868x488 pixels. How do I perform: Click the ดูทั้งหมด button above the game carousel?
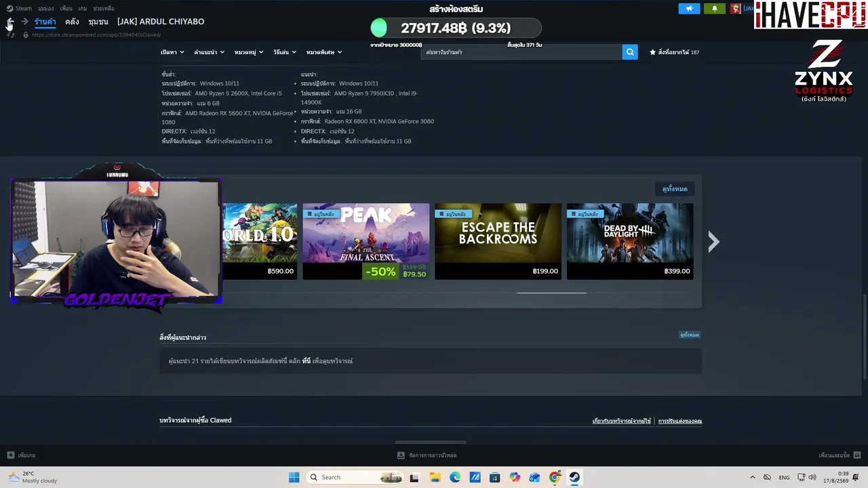tap(675, 189)
